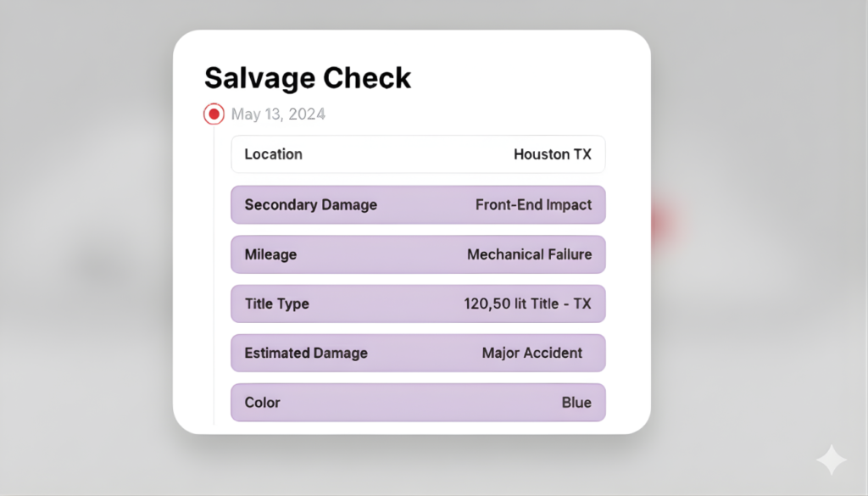
Task: Click the red timeline marker dot
Action: (214, 114)
